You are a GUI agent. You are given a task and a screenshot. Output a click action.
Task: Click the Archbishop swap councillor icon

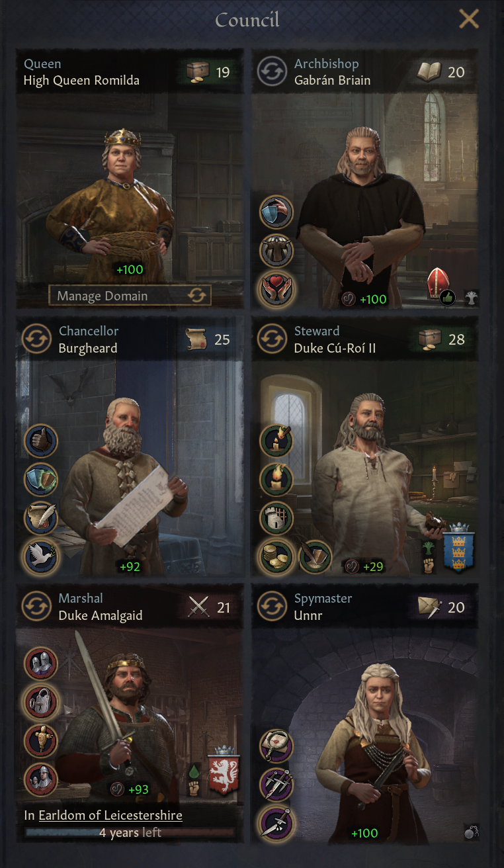(273, 72)
